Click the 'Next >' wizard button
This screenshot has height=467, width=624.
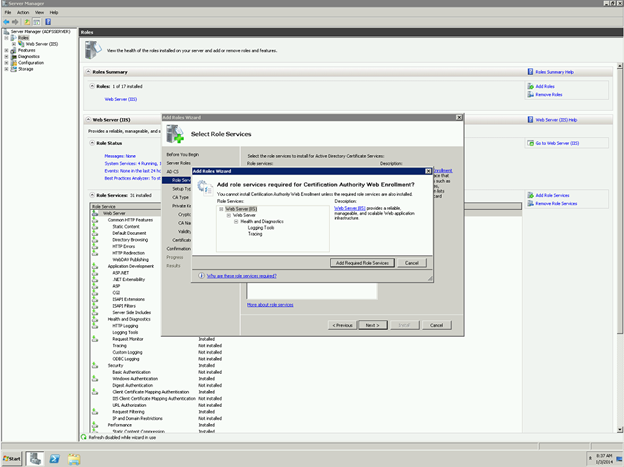(x=372, y=325)
